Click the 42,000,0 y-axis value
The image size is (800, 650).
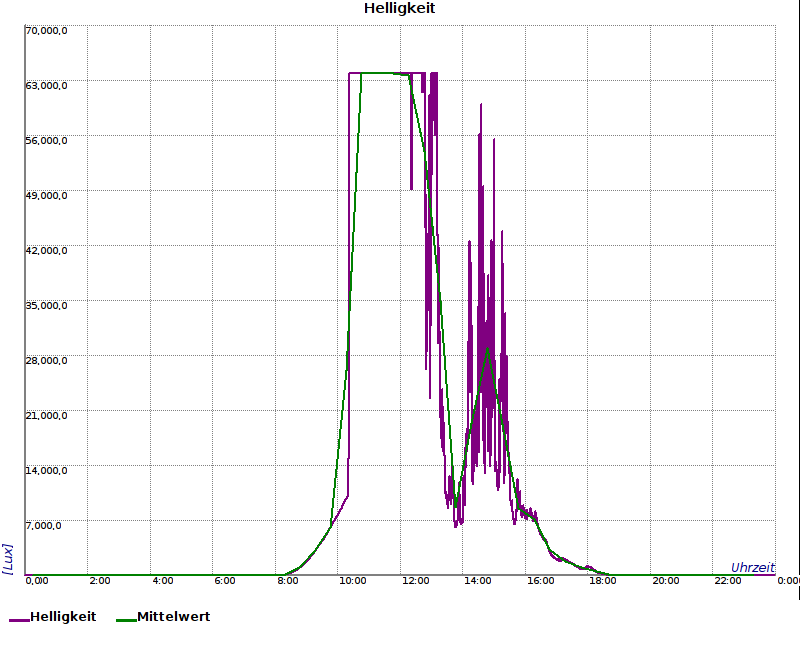(x=46, y=251)
